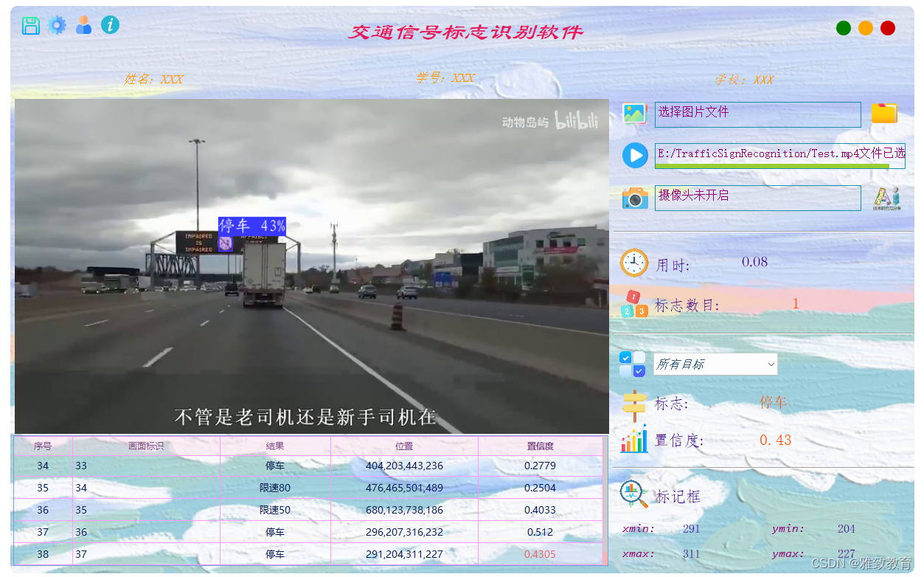The width and height of the screenshot is (924, 577).
Task: Click the numbered blocks icon beside 标志数目
Action: [x=635, y=304]
